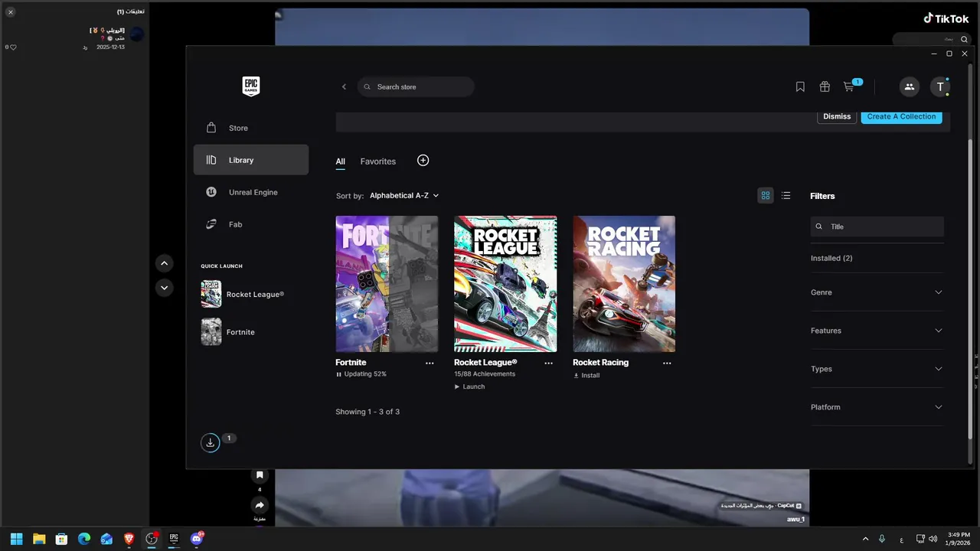Pause the Fortnite update
The height and width of the screenshot is (551, 980).
(x=338, y=374)
